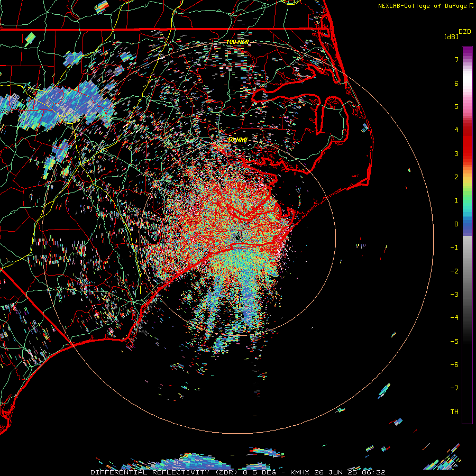The image size is (476, 476).
Task: Click the -6 label on the scale
Action: tap(454, 364)
